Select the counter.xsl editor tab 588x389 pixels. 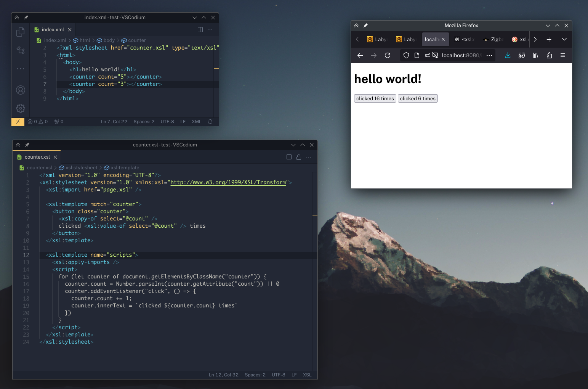37,157
